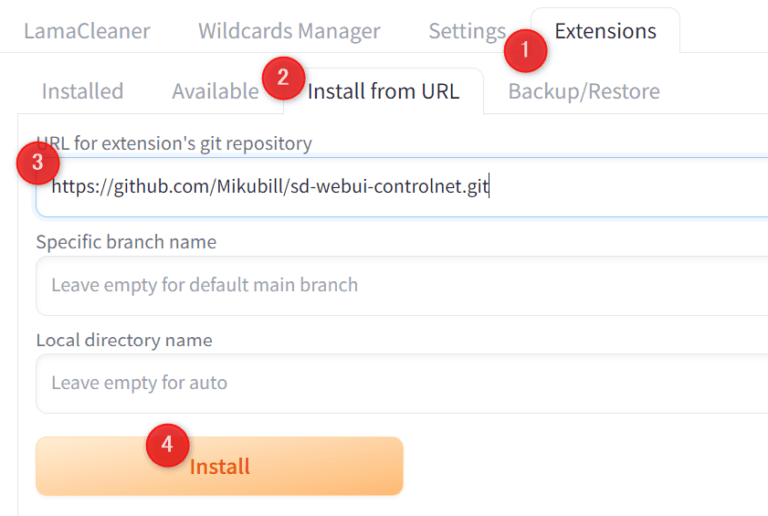Click the red number 2 marker
The image size is (768, 516).
click(284, 77)
